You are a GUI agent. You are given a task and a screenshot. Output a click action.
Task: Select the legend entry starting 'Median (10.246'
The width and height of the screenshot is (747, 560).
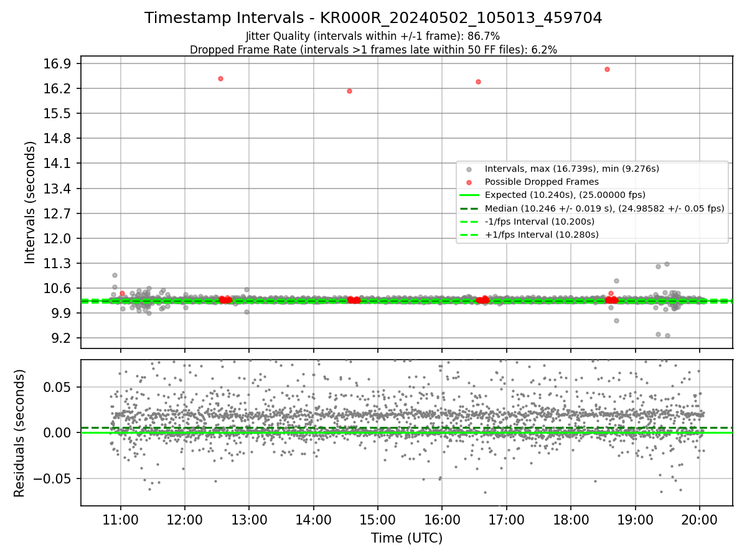pyautogui.click(x=604, y=208)
